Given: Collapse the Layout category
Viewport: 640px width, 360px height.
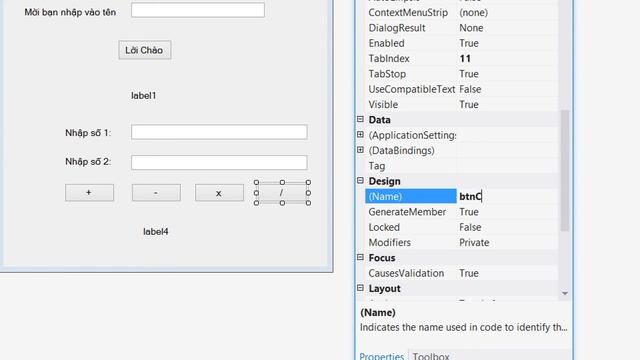Looking at the screenshot, I should pos(360,288).
